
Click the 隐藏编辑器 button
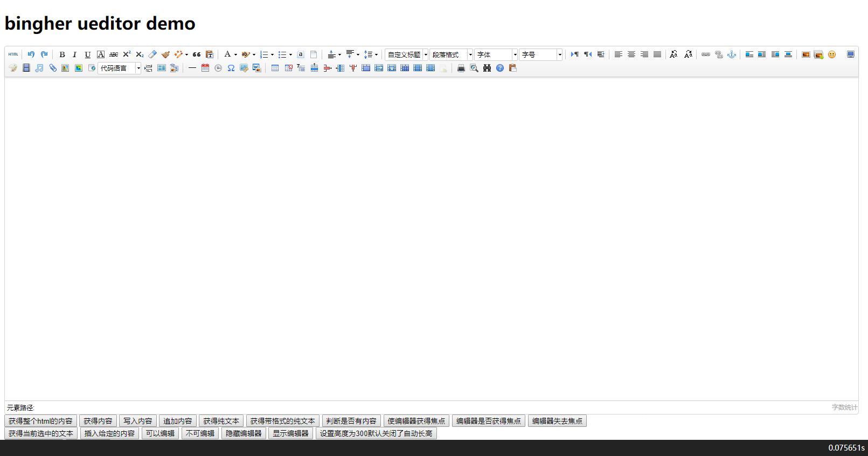(244, 433)
